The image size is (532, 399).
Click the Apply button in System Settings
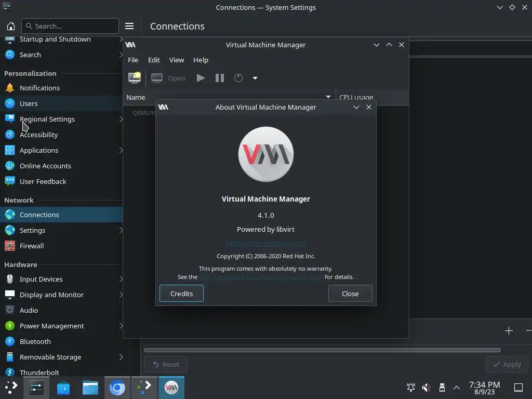pos(507,364)
